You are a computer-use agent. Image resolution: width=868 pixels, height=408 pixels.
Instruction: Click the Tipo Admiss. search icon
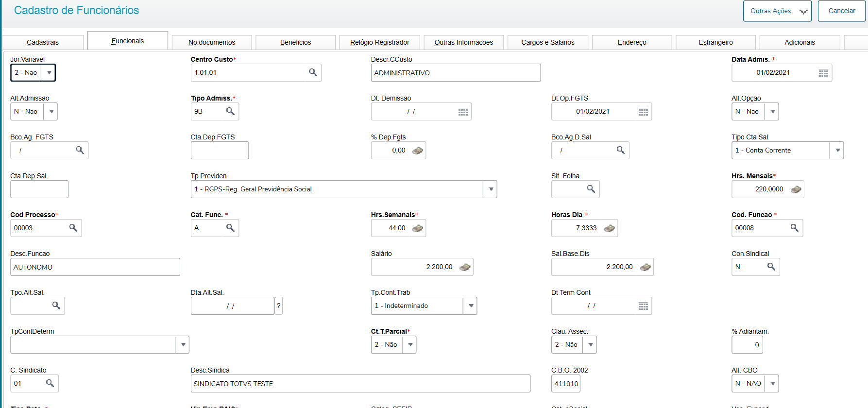click(x=230, y=111)
